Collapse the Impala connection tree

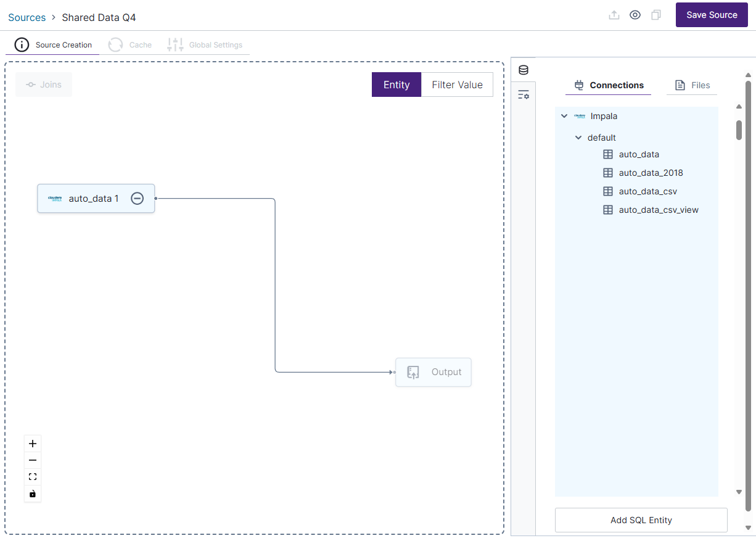coord(564,116)
